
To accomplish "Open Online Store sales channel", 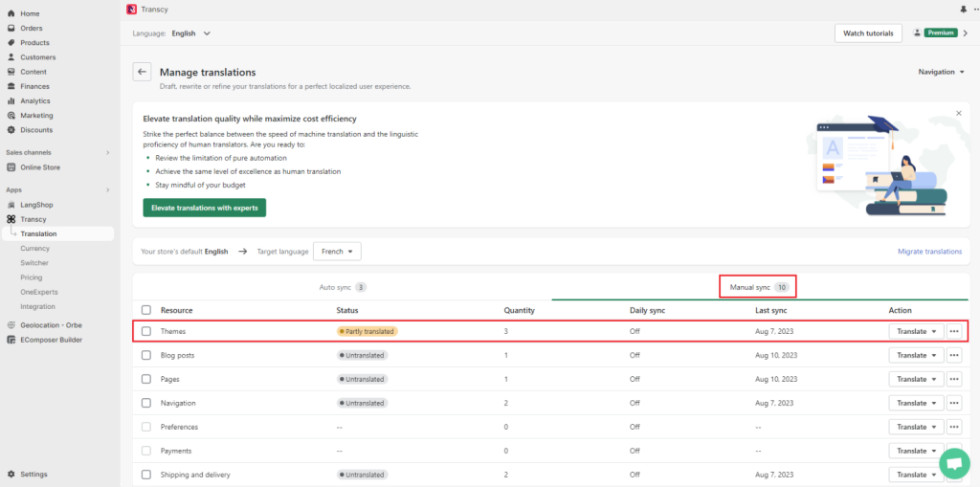I will [40, 167].
